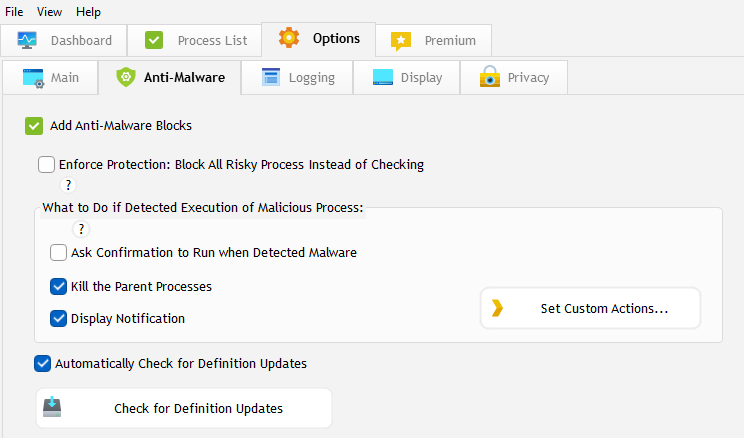
Task: Click the Process List green check icon
Action: click(154, 40)
